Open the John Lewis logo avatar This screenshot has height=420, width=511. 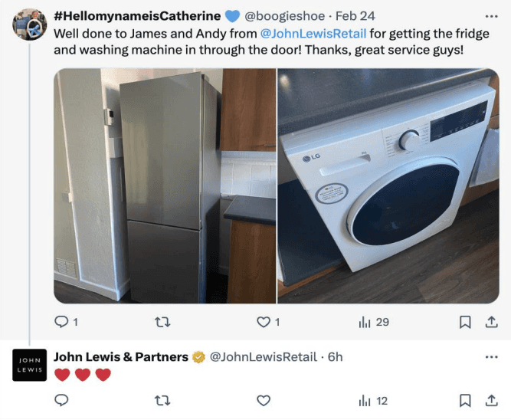tap(29, 365)
